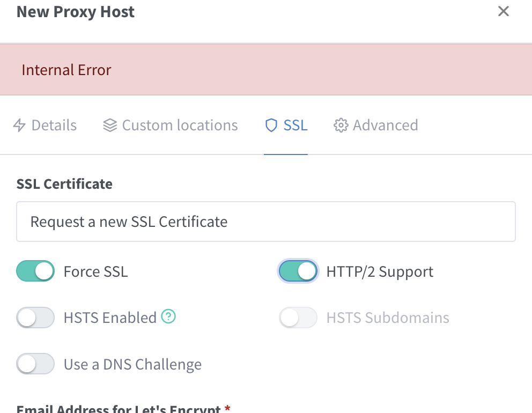Click the HTTP/2 Support label text
Viewport: 532px width, 413px height.
click(x=380, y=272)
